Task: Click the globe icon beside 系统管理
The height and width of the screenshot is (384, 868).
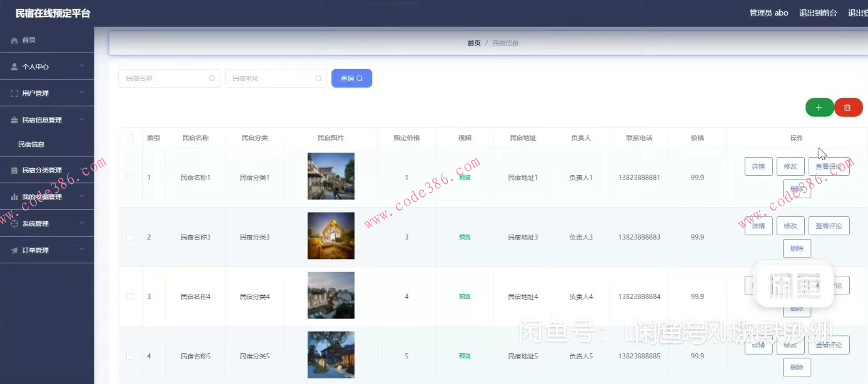Action: 14,223
